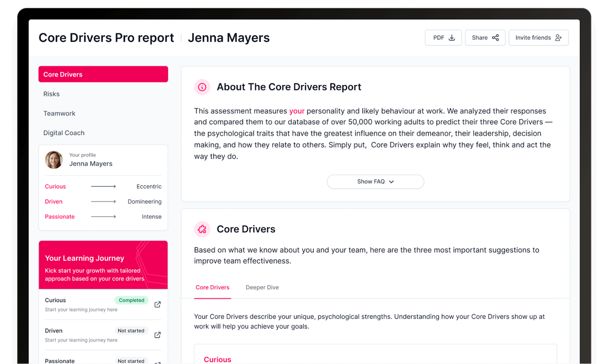This screenshot has height=364, width=608.
Task: Select the Core Drivers content tab
Action: click(212, 288)
